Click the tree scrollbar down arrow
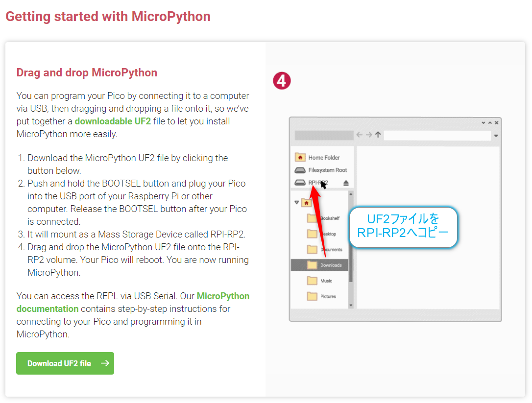This screenshot has width=532, height=403. pos(351,305)
